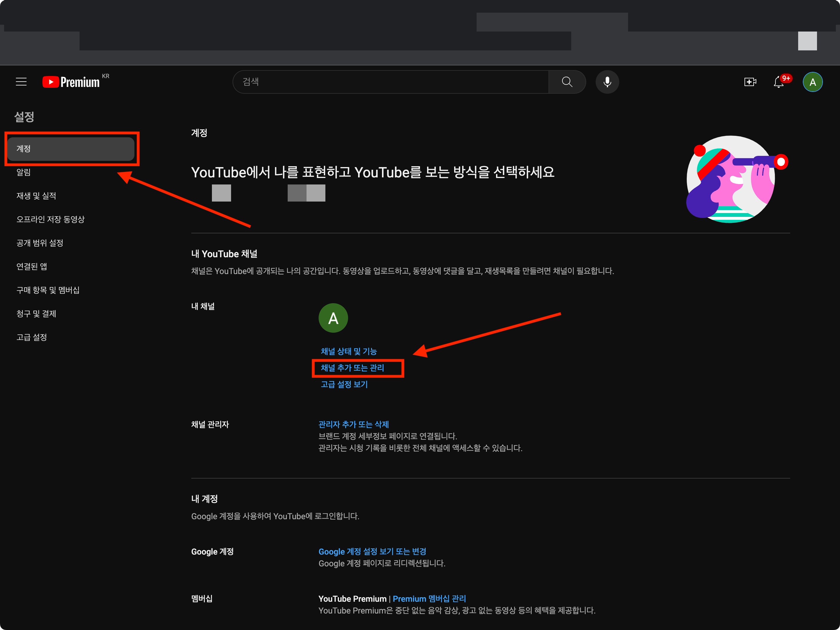Click the 고급 설정 보기 link
This screenshot has height=630, width=840.
point(344,384)
